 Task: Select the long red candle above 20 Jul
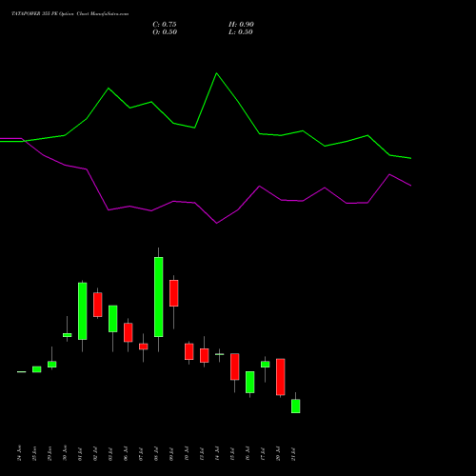pyautogui.click(x=281, y=377)
